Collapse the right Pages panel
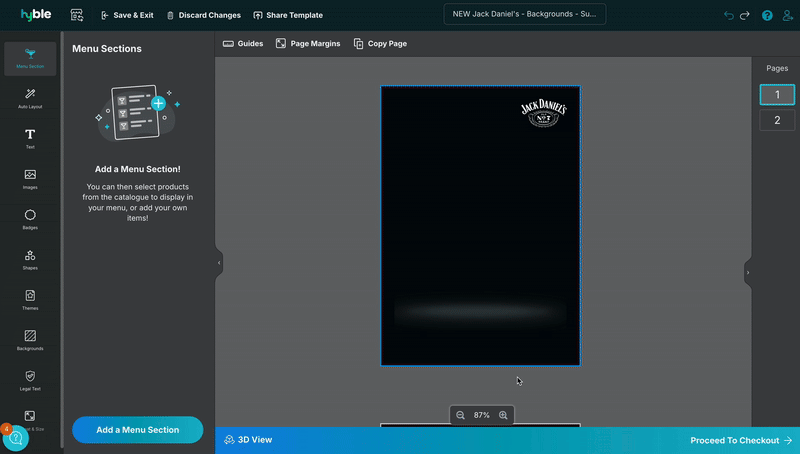The width and height of the screenshot is (800, 454). [748, 272]
